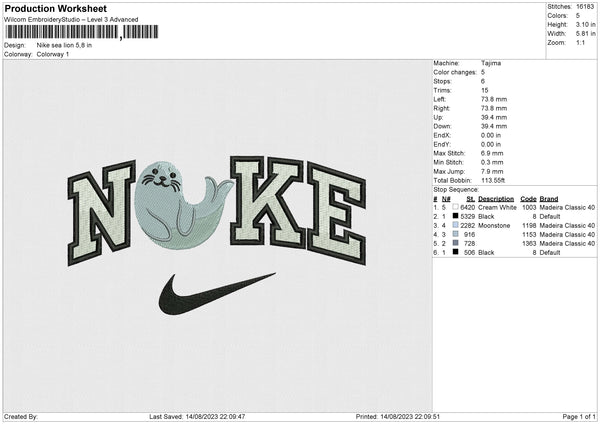Click the "Stop Sequence:" heading
The height and width of the screenshot is (424, 600).
[x=456, y=189]
